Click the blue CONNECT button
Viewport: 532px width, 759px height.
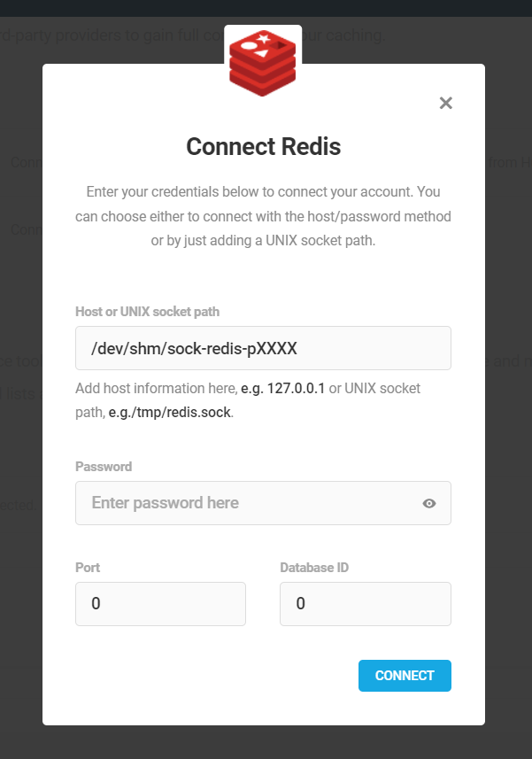(405, 675)
